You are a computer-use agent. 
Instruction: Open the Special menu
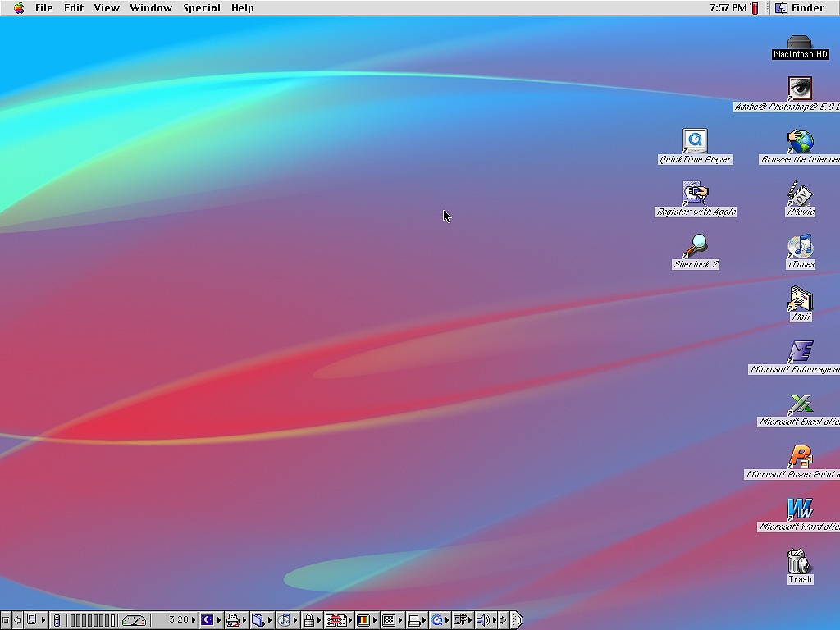coord(202,8)
